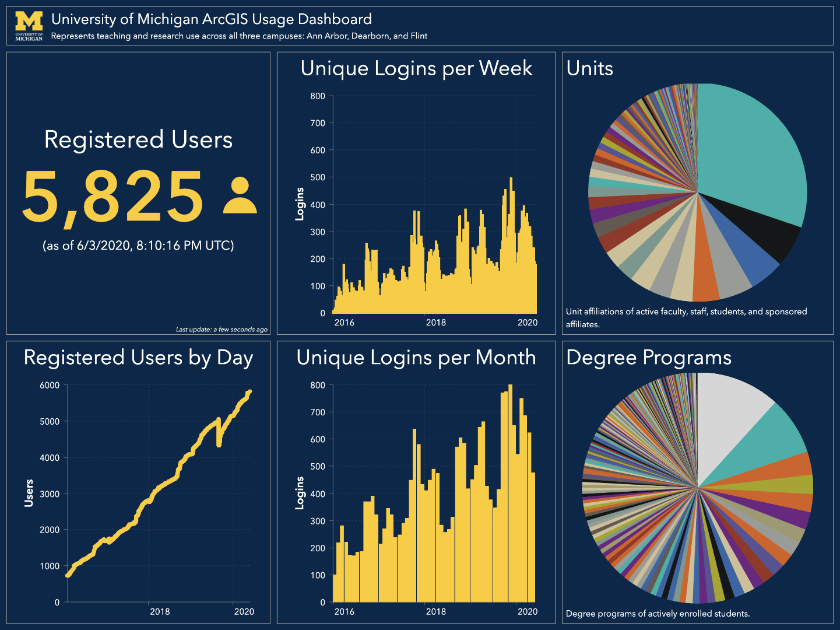Click the 2018 x-axis label on Registered Users by Day
840x630 pixels.
tap(160, 611)
